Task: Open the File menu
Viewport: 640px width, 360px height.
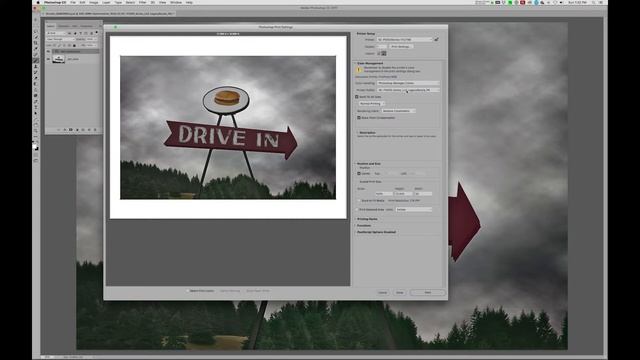Action: [x=73, y=2]
